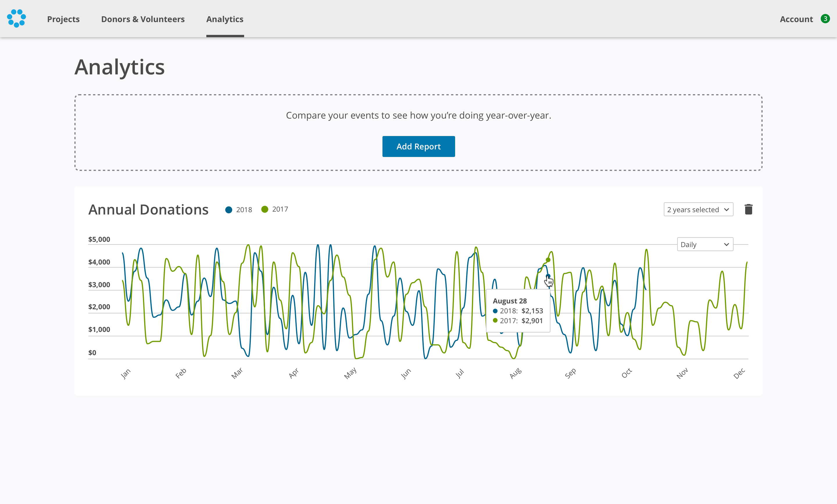Click the Oct label on the x-axis

tap(627, 373)
